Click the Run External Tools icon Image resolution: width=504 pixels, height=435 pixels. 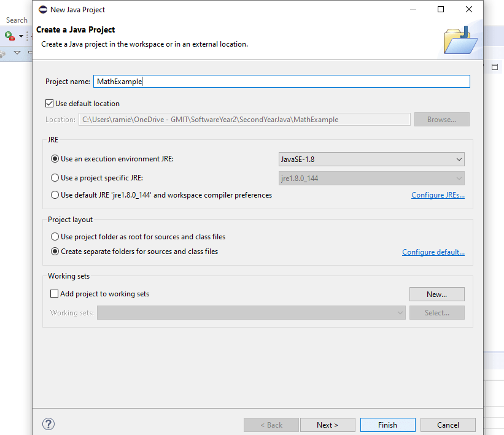(10, 36)
